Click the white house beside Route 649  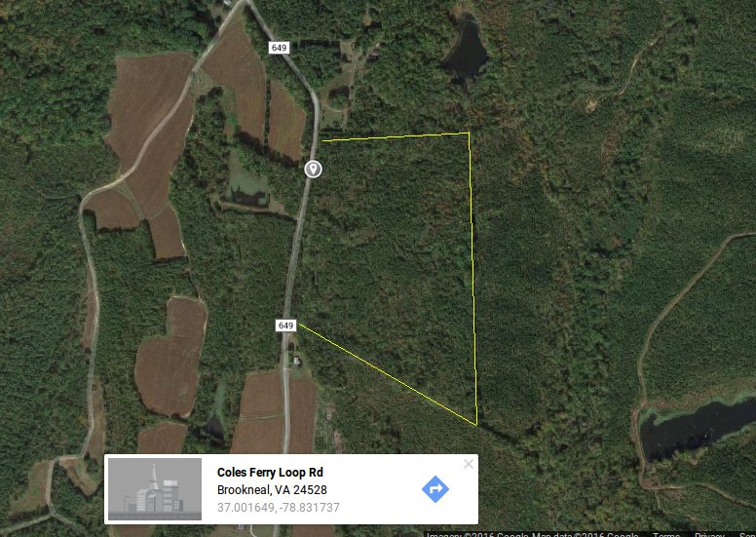point(296,360)
